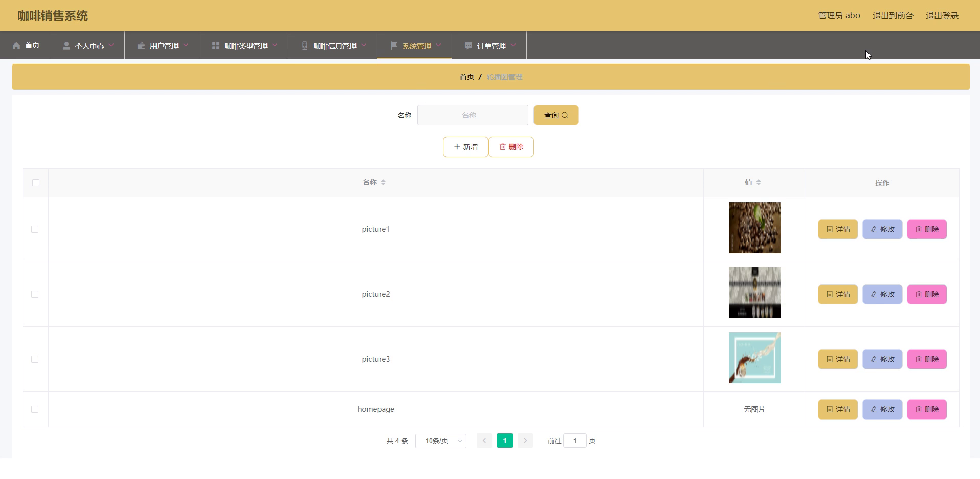Check the picture2 row checkbox
The width and height of the screenshot is (980, 479).
point(35,294)
